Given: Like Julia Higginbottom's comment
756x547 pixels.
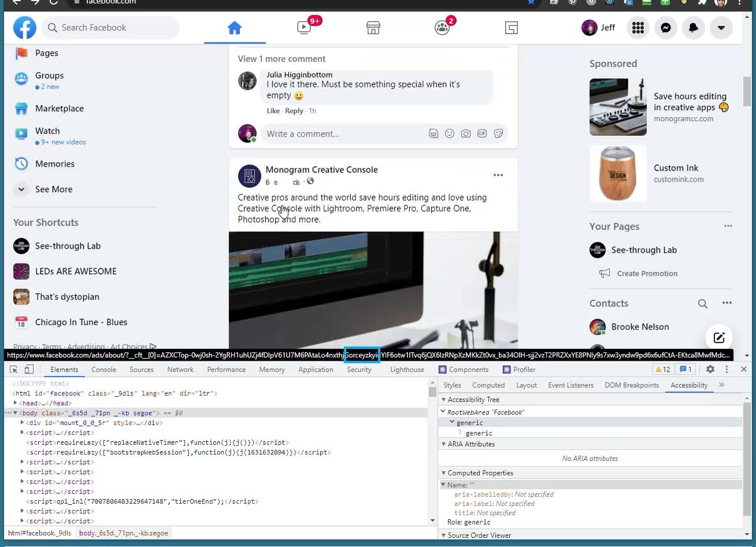Looking at the screenshot, I should click(x=273, y=111).
